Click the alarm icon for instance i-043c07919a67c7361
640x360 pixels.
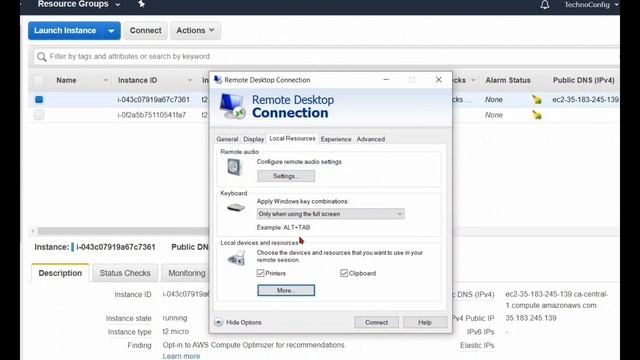(x=537, y=100)
